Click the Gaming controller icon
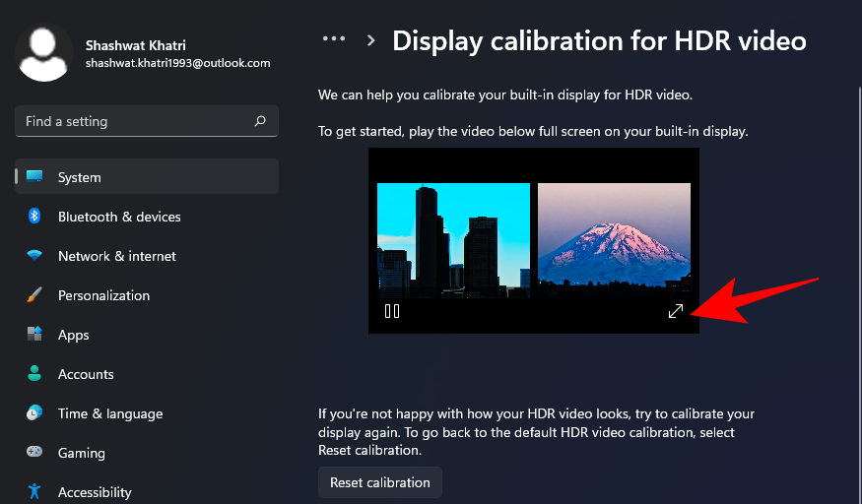 click(x=34, y=453)
